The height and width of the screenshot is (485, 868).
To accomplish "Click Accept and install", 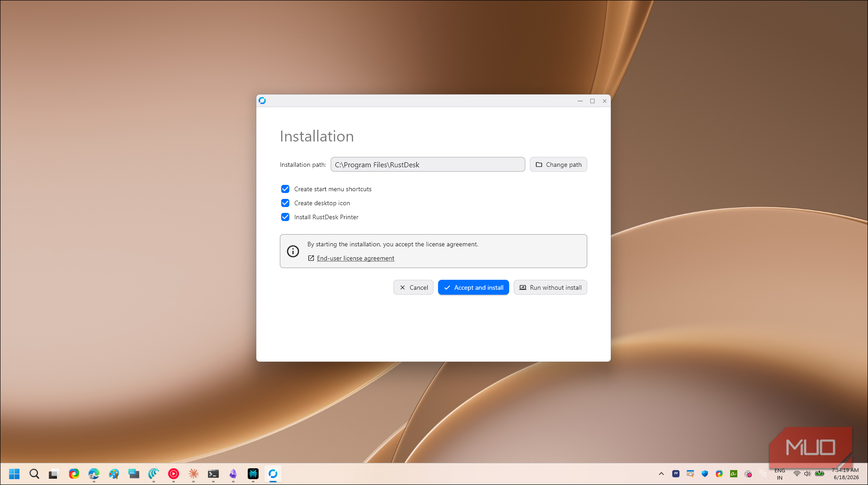I will (x=473, y=287).
